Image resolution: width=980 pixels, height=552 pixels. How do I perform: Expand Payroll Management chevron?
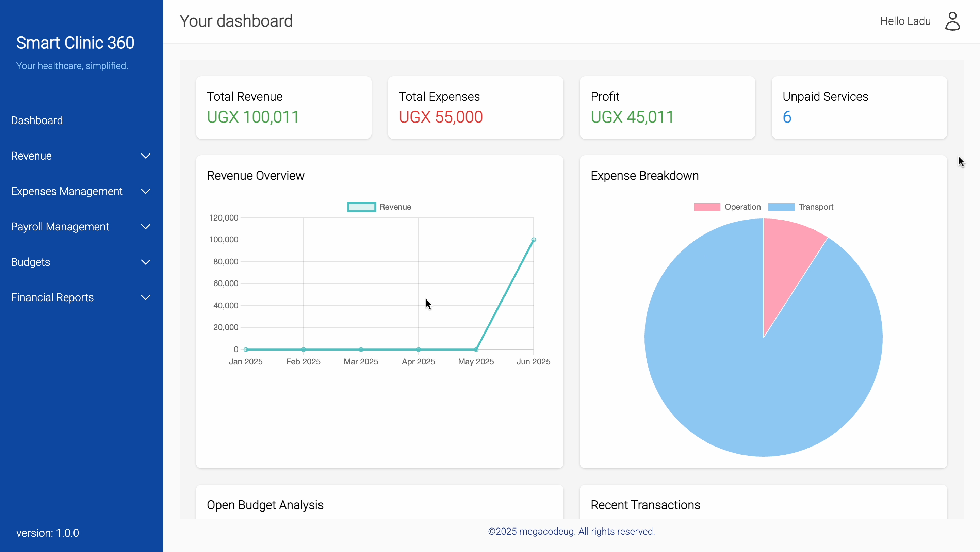click(146, 227)
